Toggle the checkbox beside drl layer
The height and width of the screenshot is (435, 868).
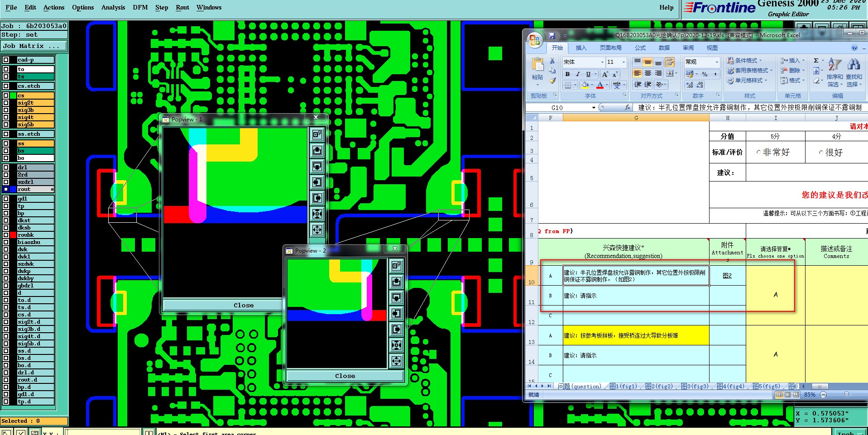coord(6,167)
